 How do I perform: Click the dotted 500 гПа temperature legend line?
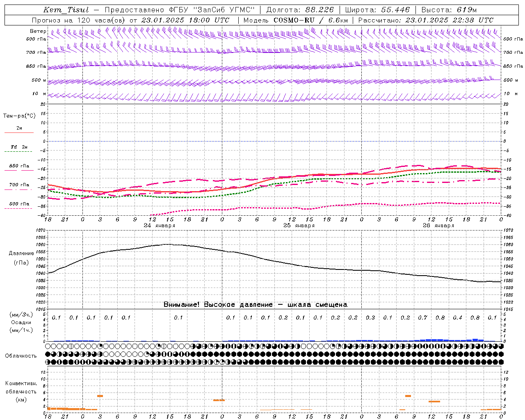click(19, 208)
